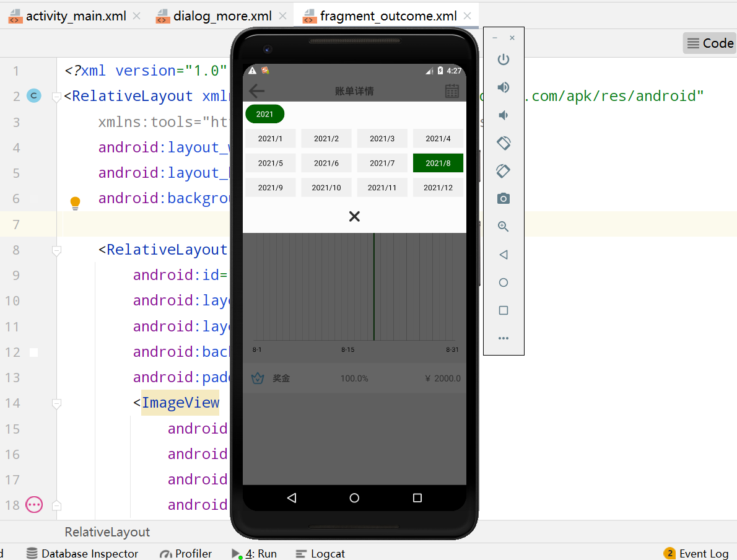737x560 pixels.
Task: Switch to activity_main.xml tab
Action: [x=76, y=16]
